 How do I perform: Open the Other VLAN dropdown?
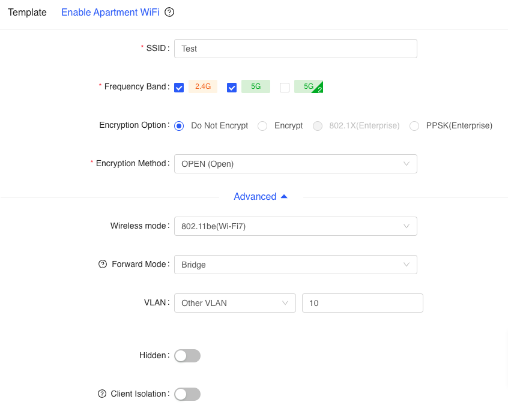pyautogui.click(x=235, y=303)
